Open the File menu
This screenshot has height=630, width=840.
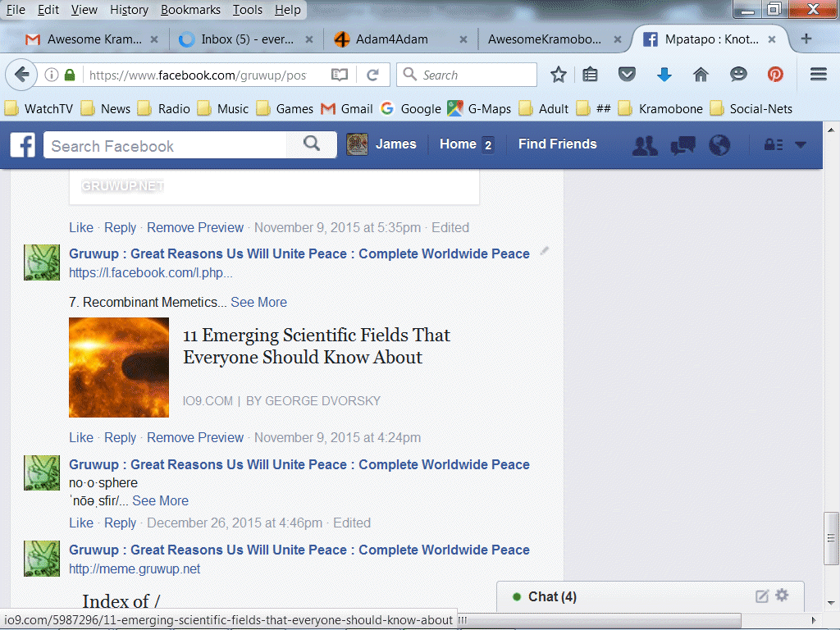[16, 10]
